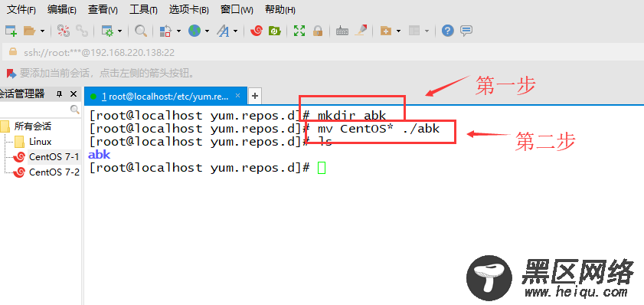Expand the Font dropdown arrow
Viewport: 644px width, 305px height.
(236, 31)
